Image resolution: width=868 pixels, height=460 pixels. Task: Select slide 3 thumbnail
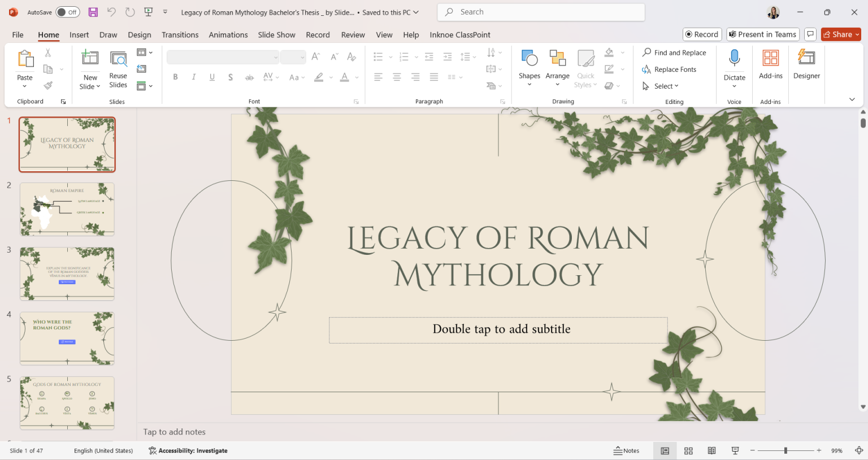(x=67, y=274)
